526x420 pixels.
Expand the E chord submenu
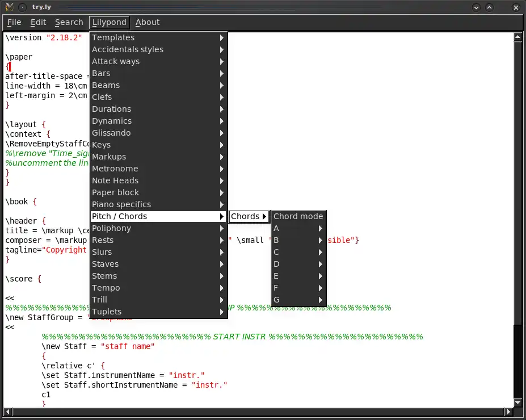pos(298,276)
